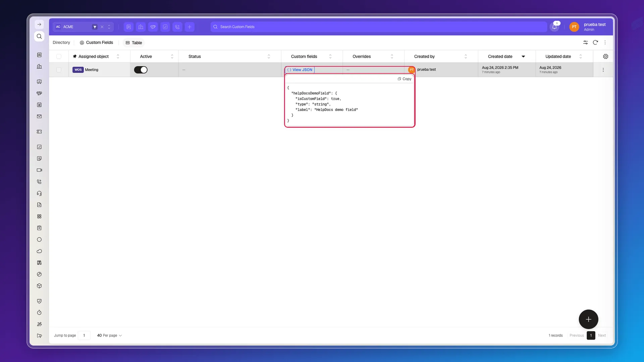Go to Directory breadcrumb
The width and height of the screenshot is (644, 362).
tap(61, 43)
